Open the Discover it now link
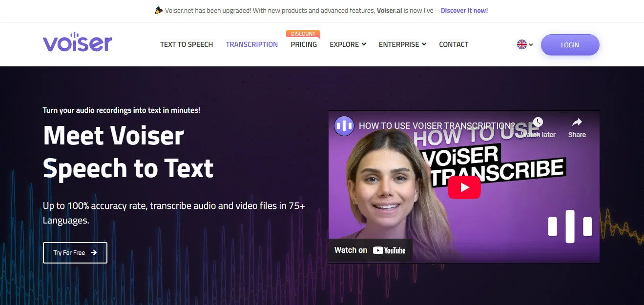Image resolution: width=644 pixels, height=305 pixels. (464, 10)
